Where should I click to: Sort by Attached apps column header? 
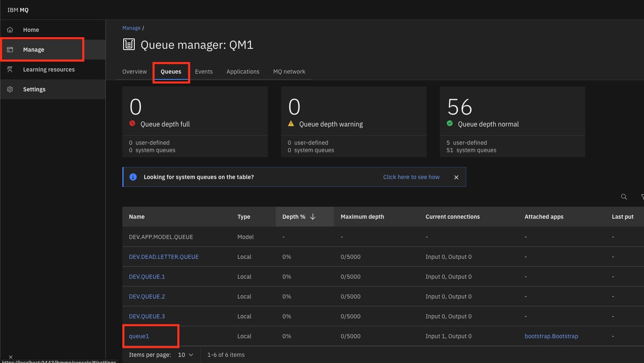pyautogui.click(x=544, y=217)
